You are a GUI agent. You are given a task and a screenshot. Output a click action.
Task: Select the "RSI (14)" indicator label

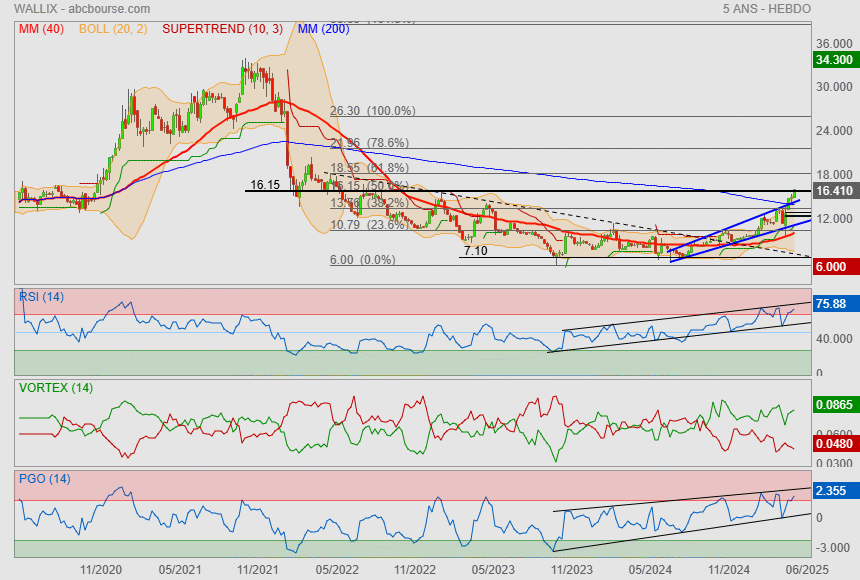click(x=42, y=297)
